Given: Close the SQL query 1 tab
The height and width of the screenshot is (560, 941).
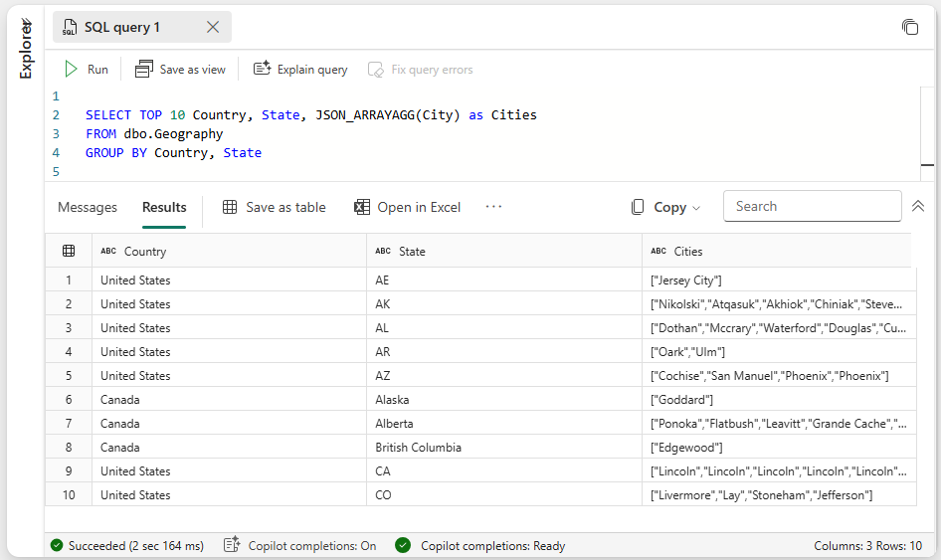Looking at the screenshot, I should (x=213, y=27).
